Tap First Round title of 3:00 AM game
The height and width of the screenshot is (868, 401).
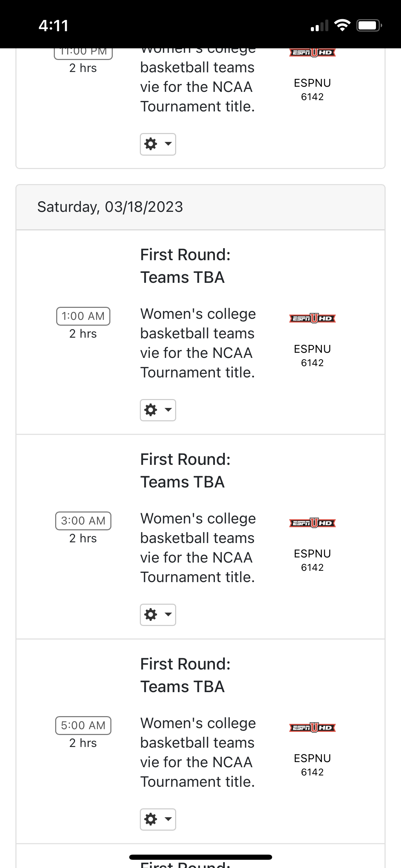pos(185,471)
